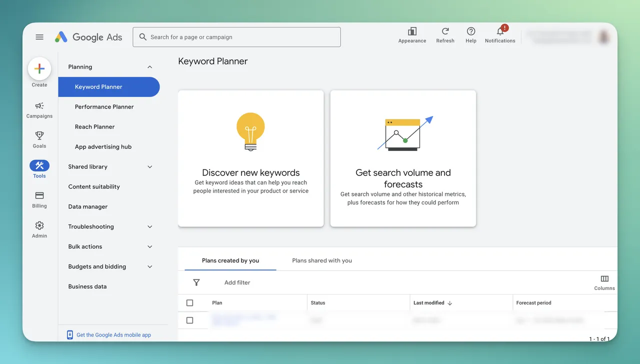Click the light bulb illustration
The width and height of the screenshot is (640, 364).
pos(250,131)
